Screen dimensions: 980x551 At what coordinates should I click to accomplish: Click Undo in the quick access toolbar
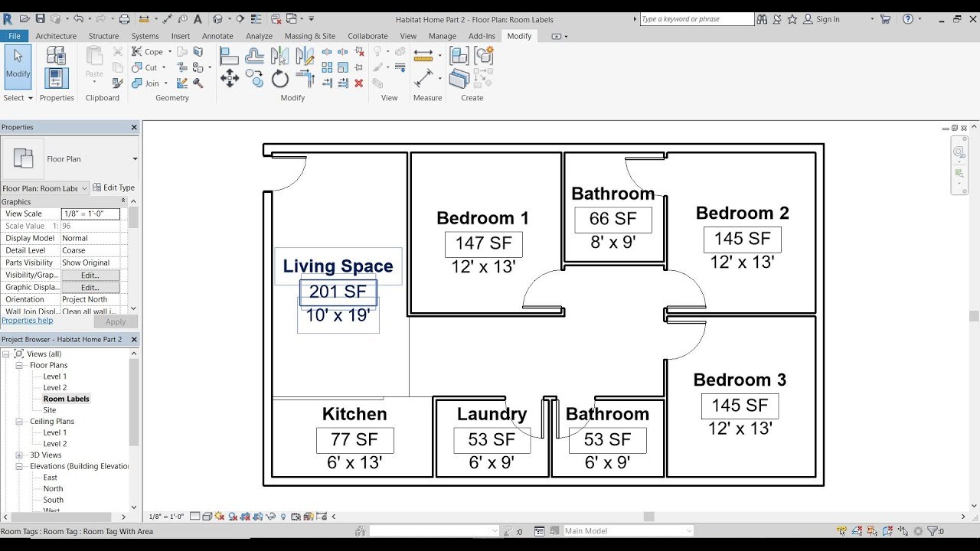[x=77, y=19]
